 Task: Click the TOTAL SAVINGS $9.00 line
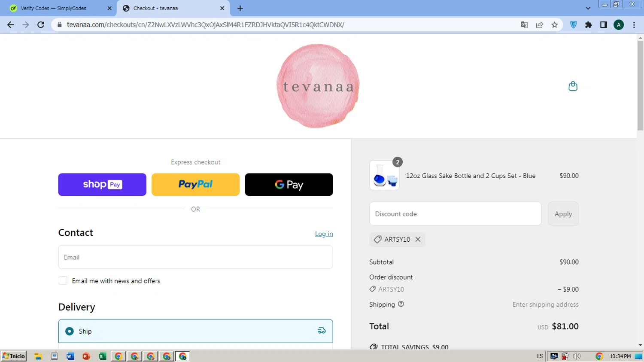pyautogui.click(x=409, y=347)
